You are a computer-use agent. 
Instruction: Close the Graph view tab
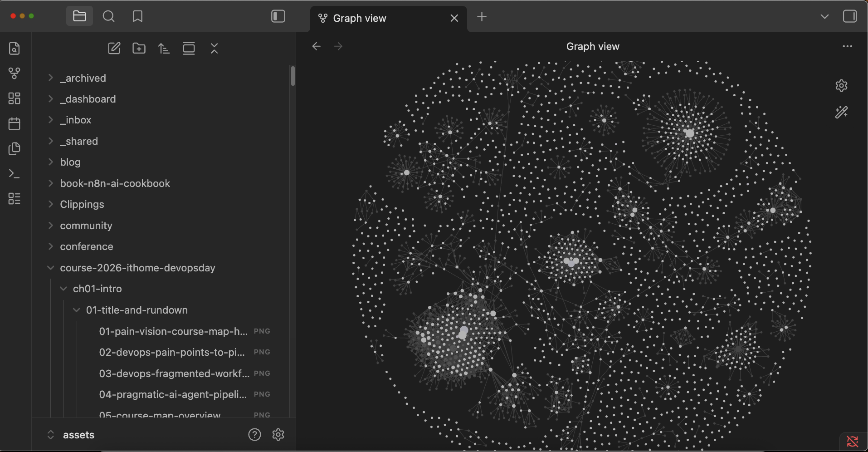[x=454, y=18]
